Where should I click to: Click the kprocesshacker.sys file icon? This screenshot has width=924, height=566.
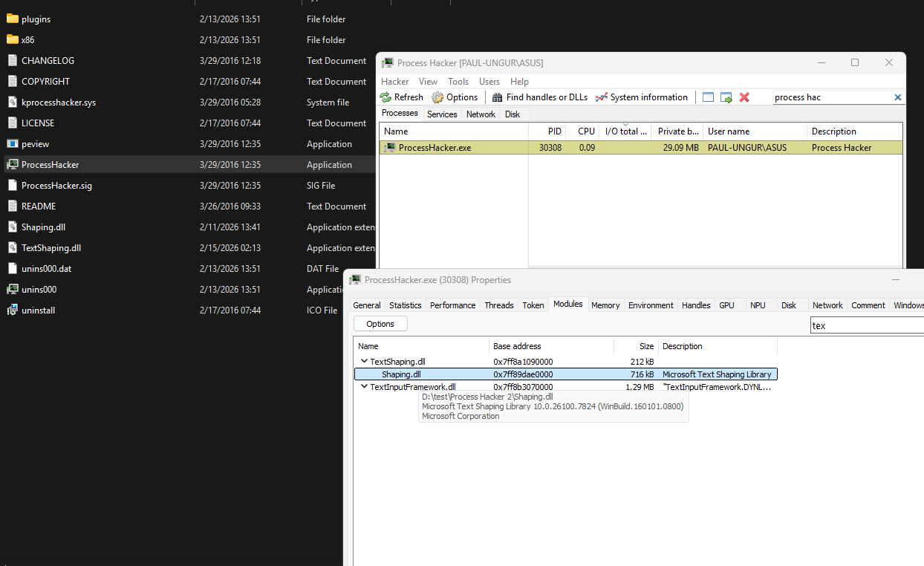point(12,103)
